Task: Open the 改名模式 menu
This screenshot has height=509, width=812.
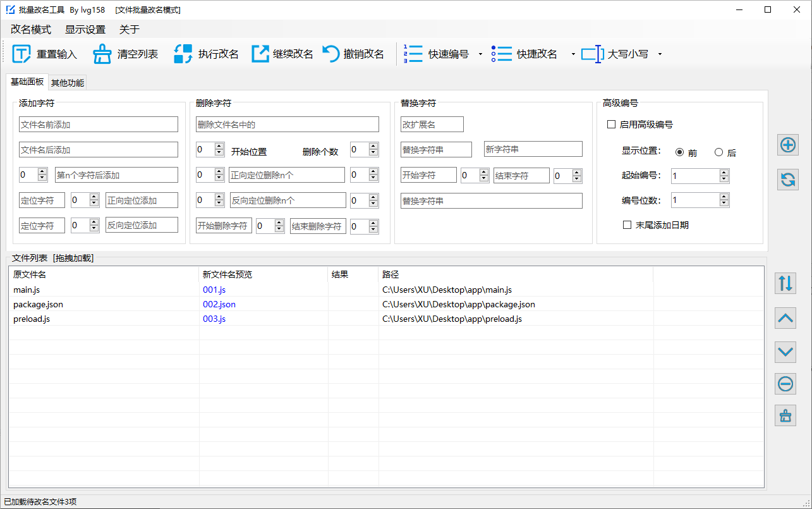Action: pos(31,30)
